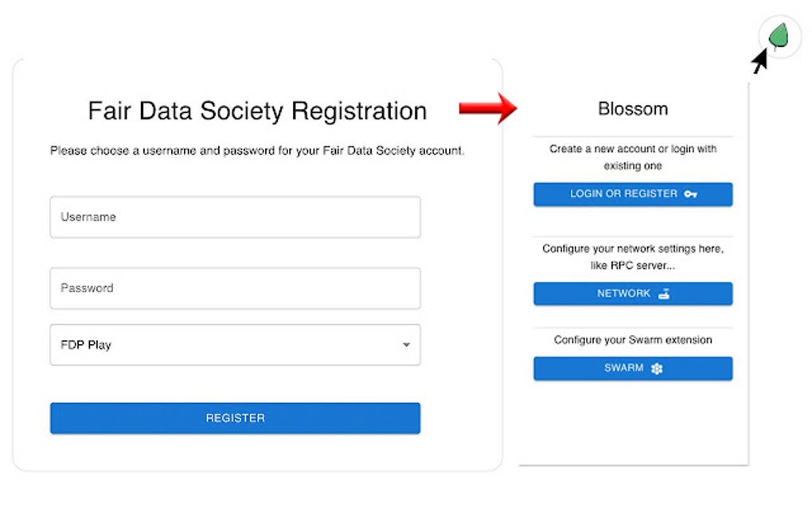Image resolution: width=812 pixels, height=508 pixels.
Task: Click the gear icon on Swarm button
Action: (x=658, y=368)
